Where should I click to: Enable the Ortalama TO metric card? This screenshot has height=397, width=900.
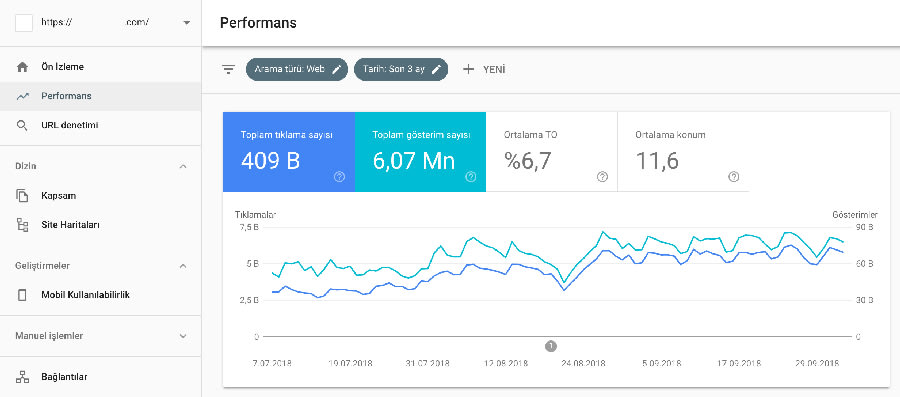click(552, 152)
